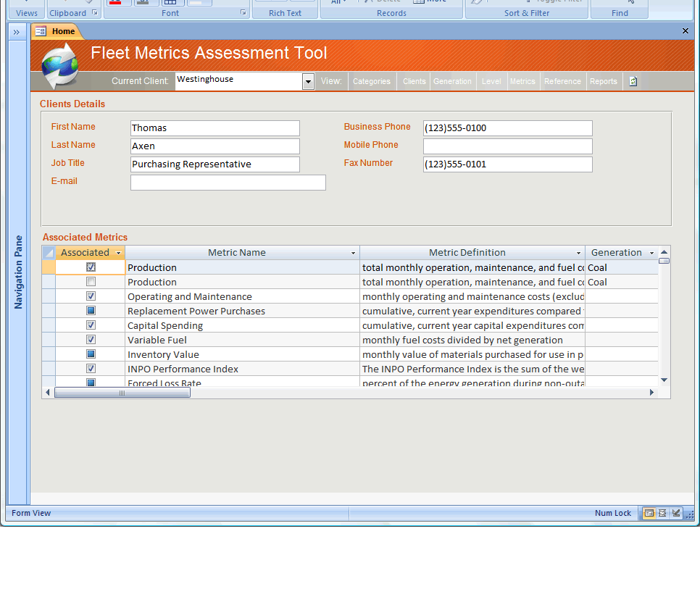The image size is (700, 610).
Task: Open the Metric Name column filter dropdown
Action: 354,254
